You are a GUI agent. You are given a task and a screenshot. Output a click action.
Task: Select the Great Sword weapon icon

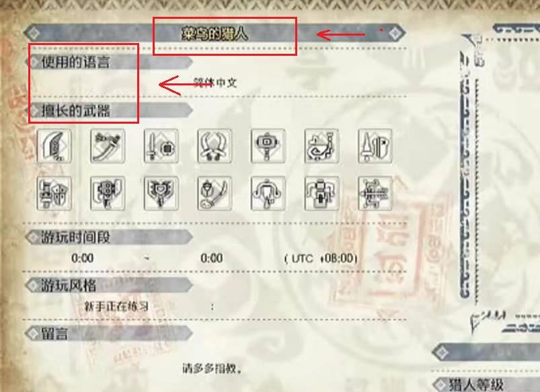click(x=54, y=146)
